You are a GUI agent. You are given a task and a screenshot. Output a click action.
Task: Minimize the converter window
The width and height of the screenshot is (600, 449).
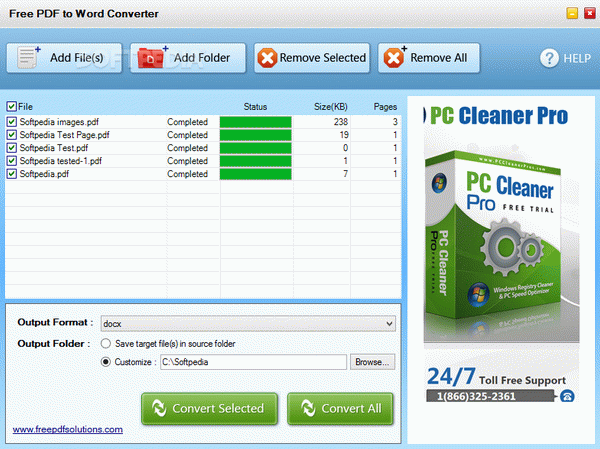(572, 13)
